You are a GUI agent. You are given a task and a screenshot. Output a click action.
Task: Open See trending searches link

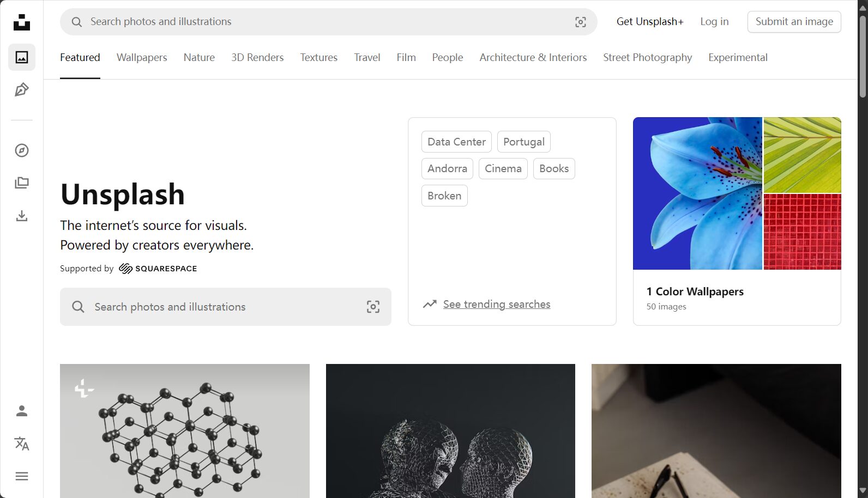pyautogui.click(x=497, y=304)
